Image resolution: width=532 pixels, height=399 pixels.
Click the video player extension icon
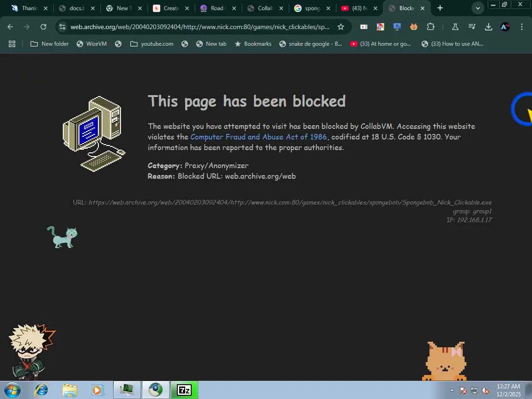pos(364,27)
